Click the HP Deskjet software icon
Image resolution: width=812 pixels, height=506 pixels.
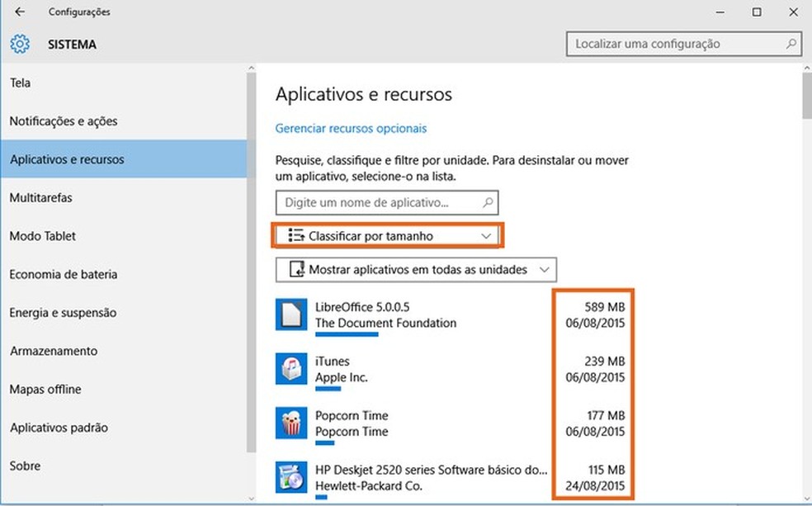[290, 478]
